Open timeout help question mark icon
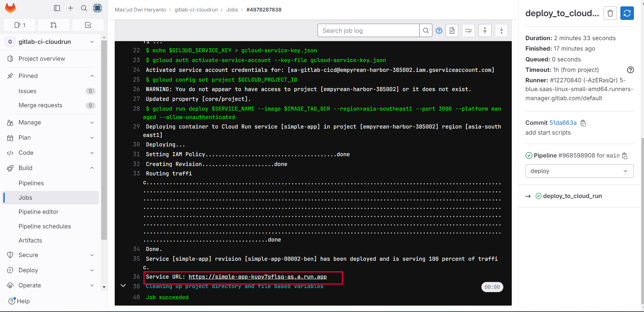 point(630,70)
